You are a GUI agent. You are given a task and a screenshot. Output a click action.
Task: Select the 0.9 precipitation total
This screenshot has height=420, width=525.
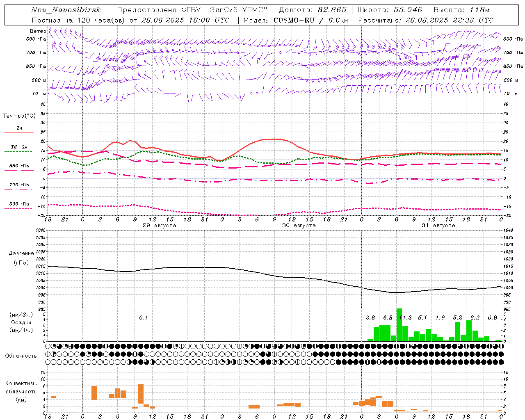pos(492,317)
